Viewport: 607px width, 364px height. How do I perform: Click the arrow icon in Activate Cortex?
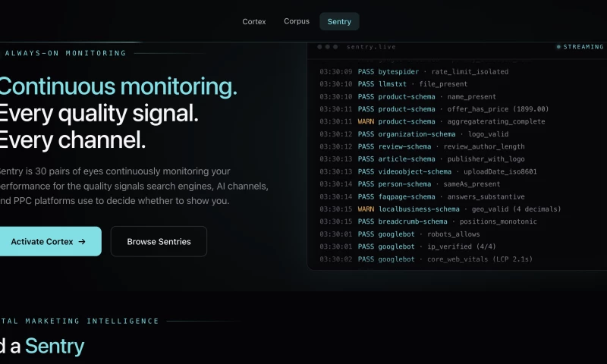(x=82, y=242)
